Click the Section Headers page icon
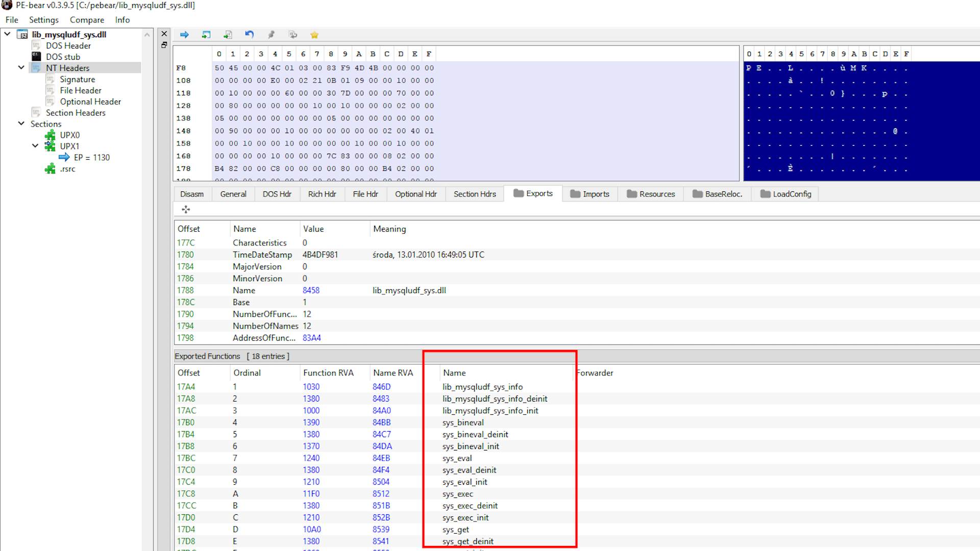Screen dimensions: 980x551 36,113
